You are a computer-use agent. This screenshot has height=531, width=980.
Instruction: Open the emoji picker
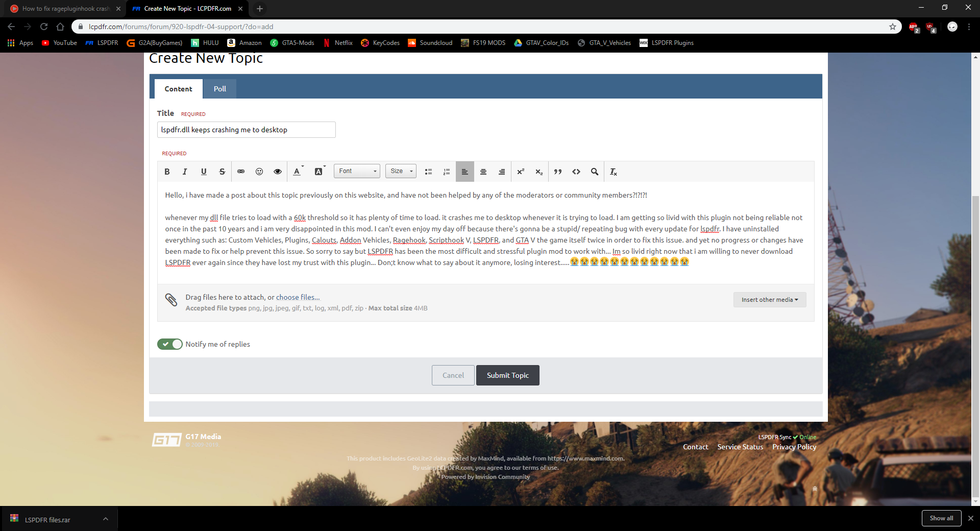coord(259,172)
